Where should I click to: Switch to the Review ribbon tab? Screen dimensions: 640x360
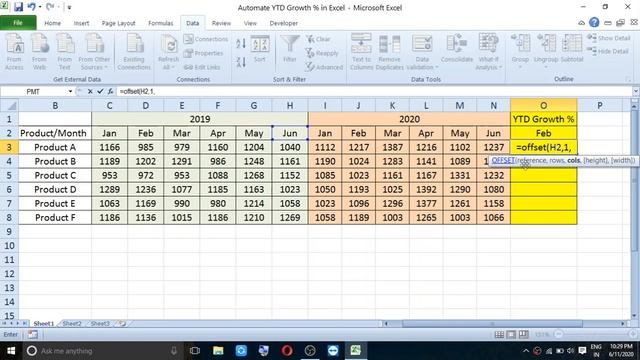click(x=221, y=23)
